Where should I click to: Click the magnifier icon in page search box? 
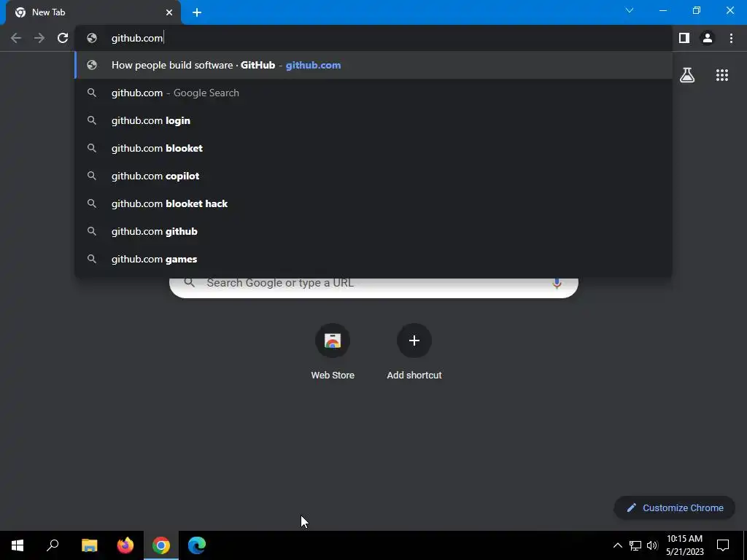(189, 282)
